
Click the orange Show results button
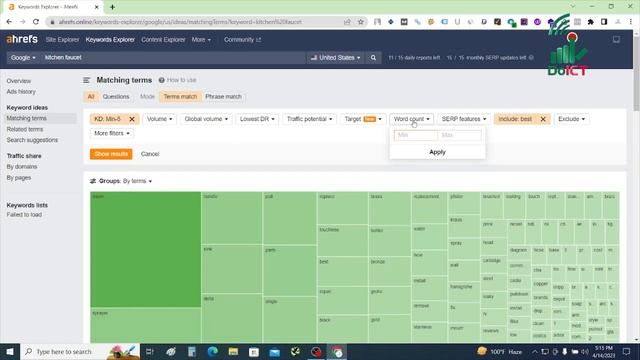tap(111, 154)
